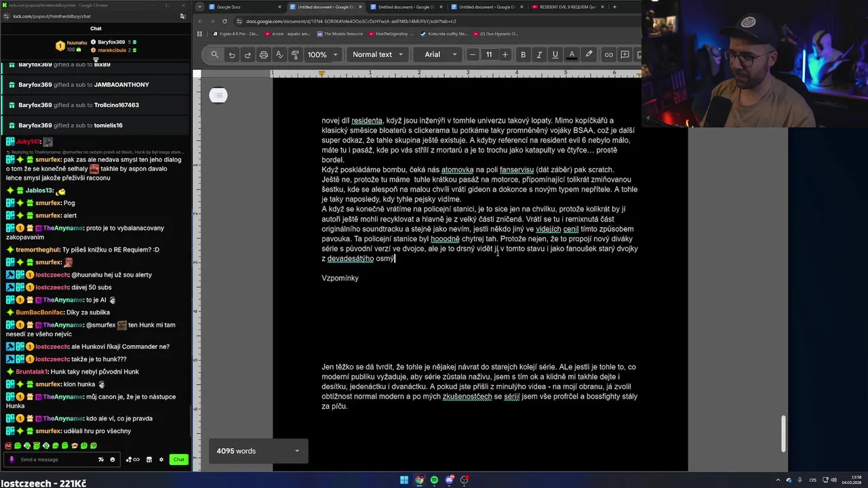Collapse the chat leaderboard chevron
The width and height of the screenshot is (868, 488).
tap(96, 60)
